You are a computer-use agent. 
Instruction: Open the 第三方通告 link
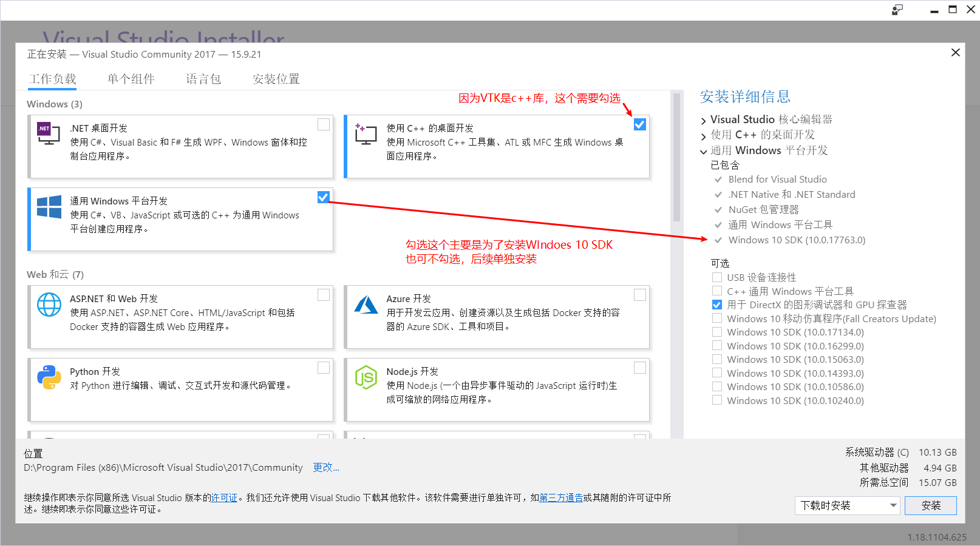click(x=560, y=497)
